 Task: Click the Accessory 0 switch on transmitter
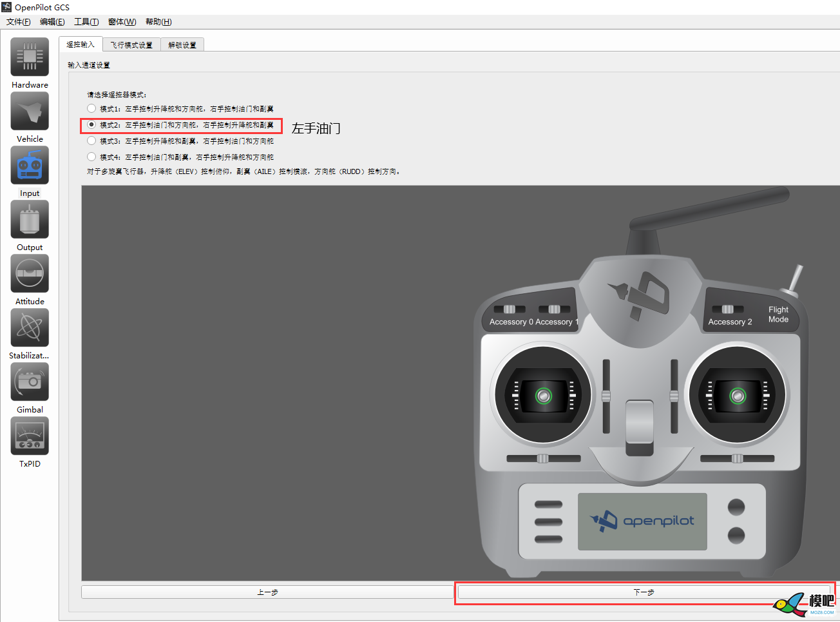pos(509,309)
